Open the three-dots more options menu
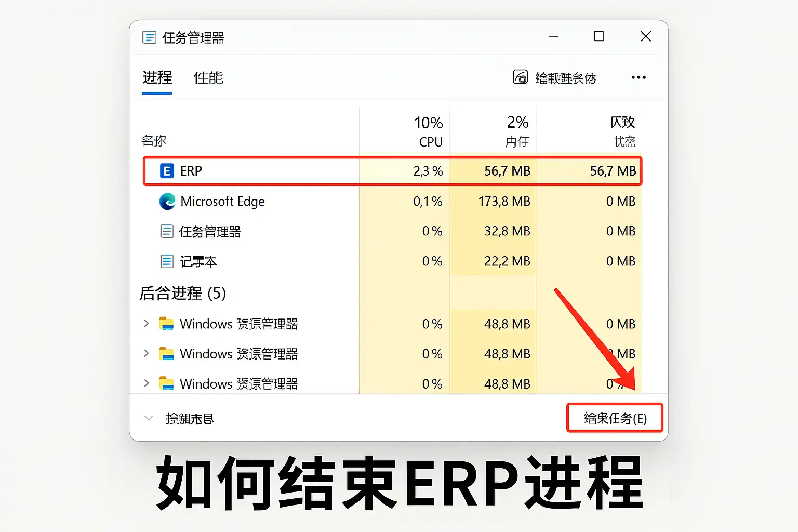Image resolution: width=798 pixels, height=532 pixels. coord(639,77)
